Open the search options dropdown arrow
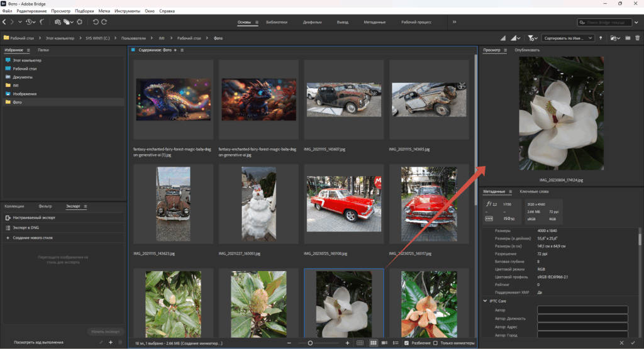 636,23
